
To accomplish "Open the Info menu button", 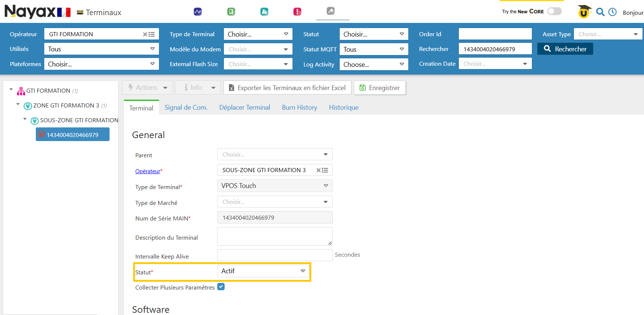I will tap(198, 88).
